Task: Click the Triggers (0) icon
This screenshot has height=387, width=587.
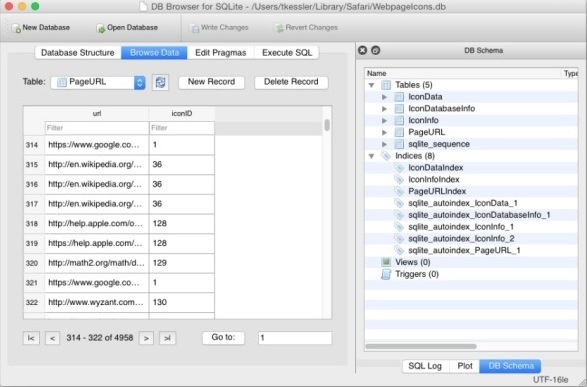Action: click(x=386, y=274)
